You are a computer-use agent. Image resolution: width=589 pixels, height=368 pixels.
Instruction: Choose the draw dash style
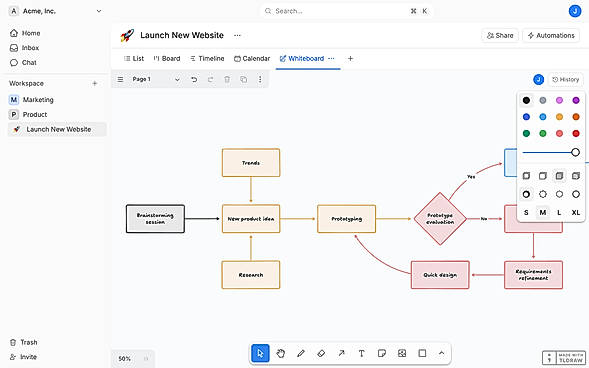(x=526, y=194)
